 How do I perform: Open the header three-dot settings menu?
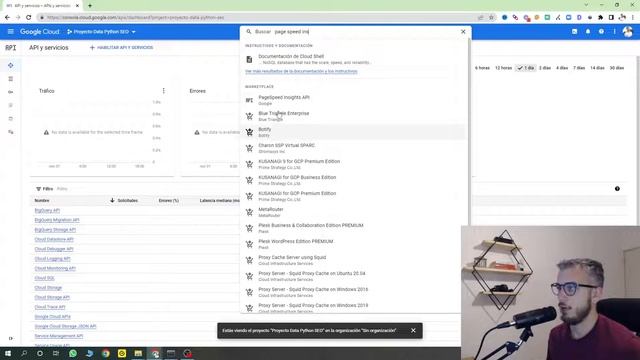coord(614,31)
